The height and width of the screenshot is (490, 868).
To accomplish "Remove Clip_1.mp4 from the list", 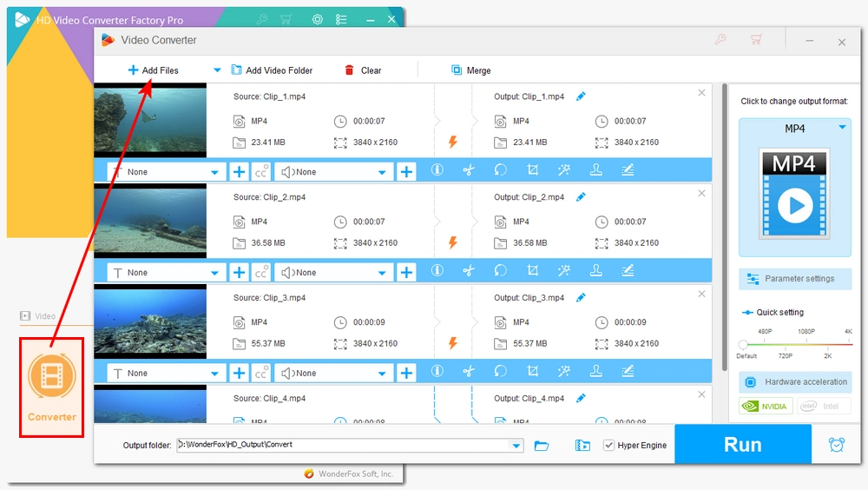I will click(x=701, y=93).
